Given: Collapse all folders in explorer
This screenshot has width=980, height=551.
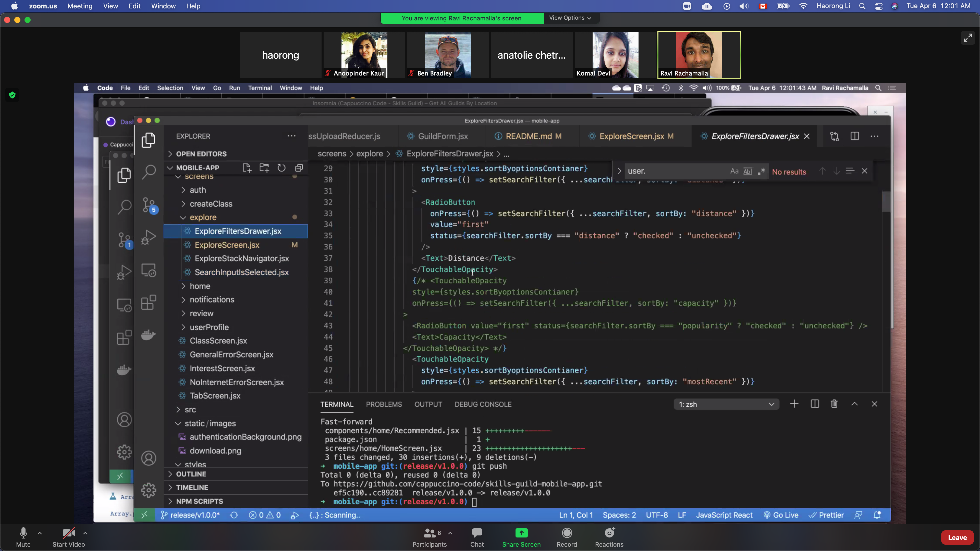Looking at the screenshot, I should pos(299,168).
